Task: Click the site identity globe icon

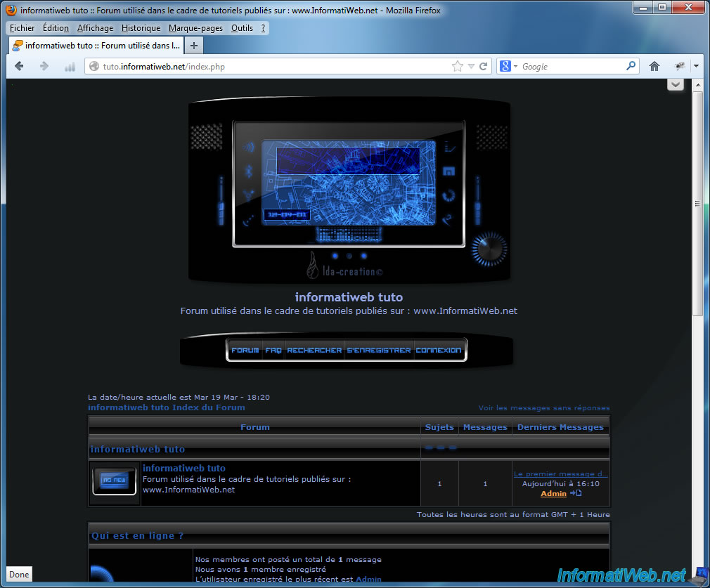Action: pyautogui.click(x=94, y=67)
